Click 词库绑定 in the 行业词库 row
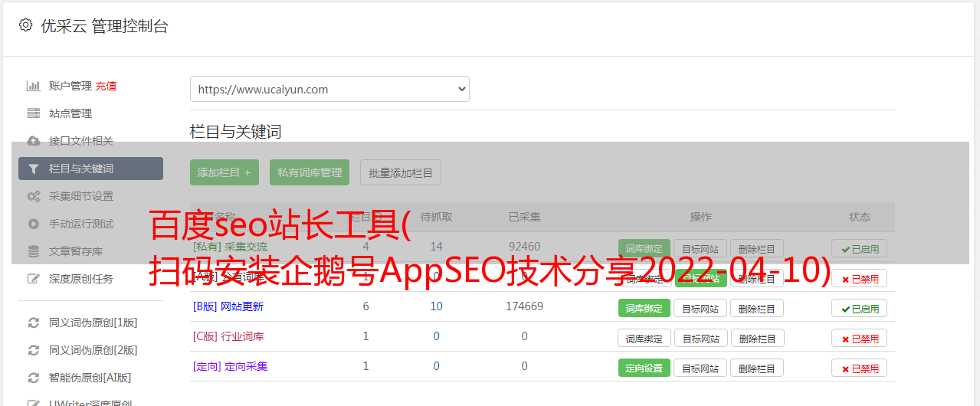Viewport: 980px width, 406px height. (644, 338)
